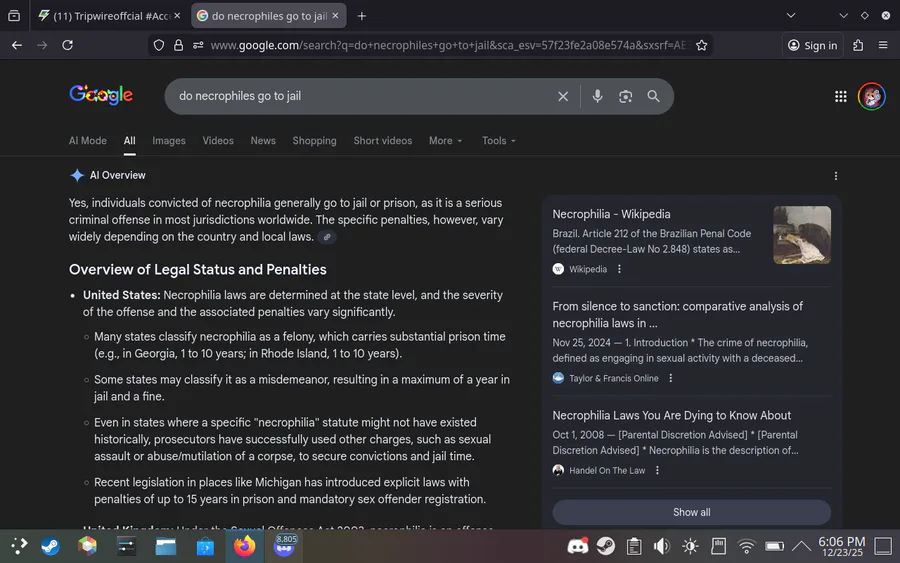Viewport: 900px width, 563px height.
Task: Select the All results tab
Action: (130, 141)
